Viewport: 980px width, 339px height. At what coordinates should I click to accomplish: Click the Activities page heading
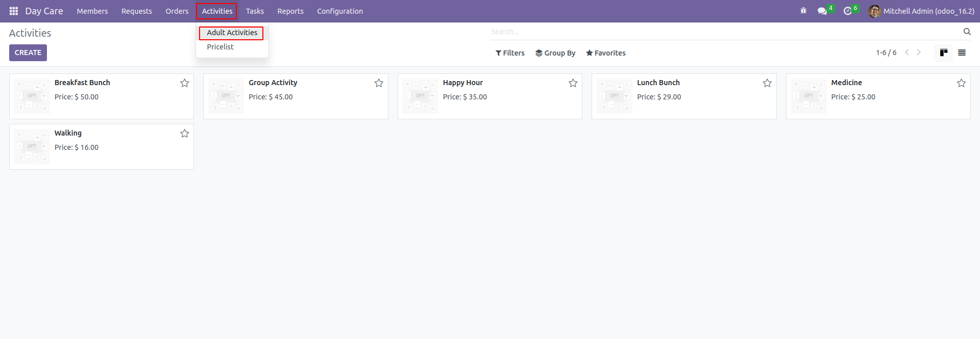(30, 33)
